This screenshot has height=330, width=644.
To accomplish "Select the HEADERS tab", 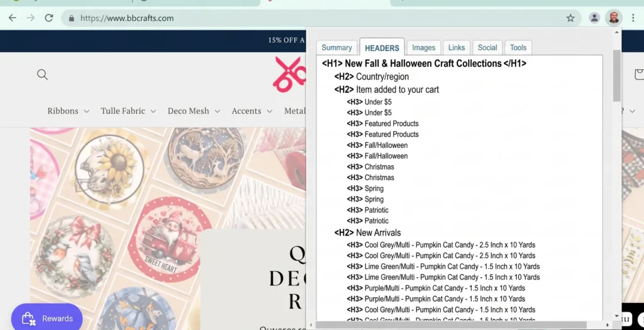I will click(x=382, y=48).
